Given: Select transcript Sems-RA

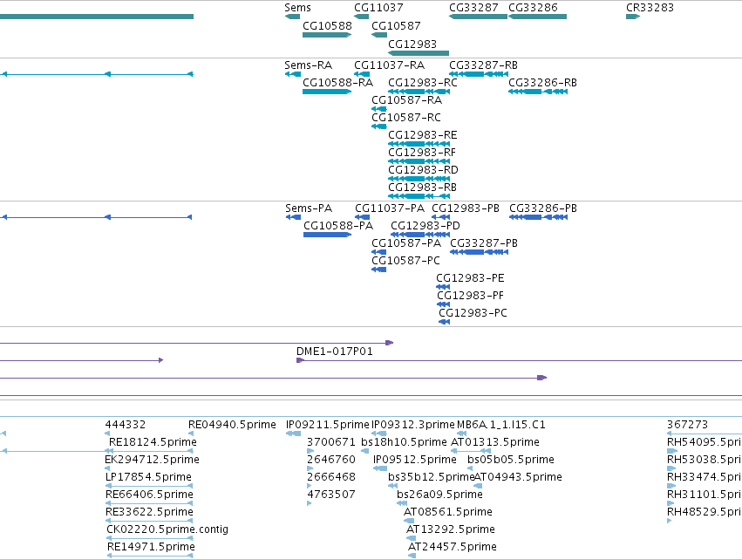Looking at the screenshot, I should coord(292,74).
